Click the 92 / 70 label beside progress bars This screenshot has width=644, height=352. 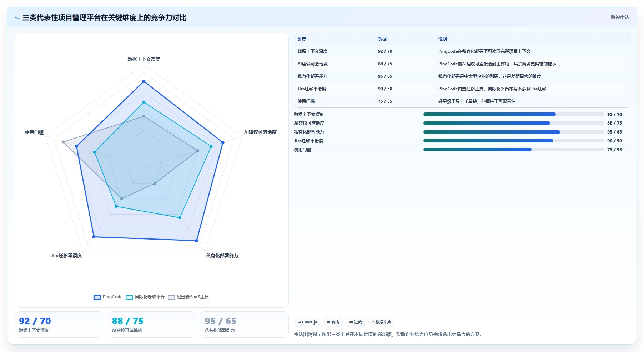[614, 115]
